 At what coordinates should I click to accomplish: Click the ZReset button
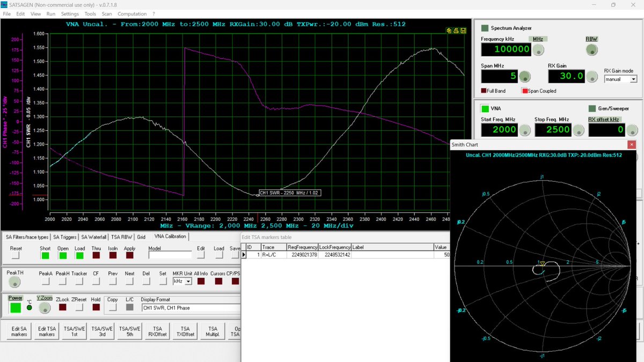(x=79, y=307)
